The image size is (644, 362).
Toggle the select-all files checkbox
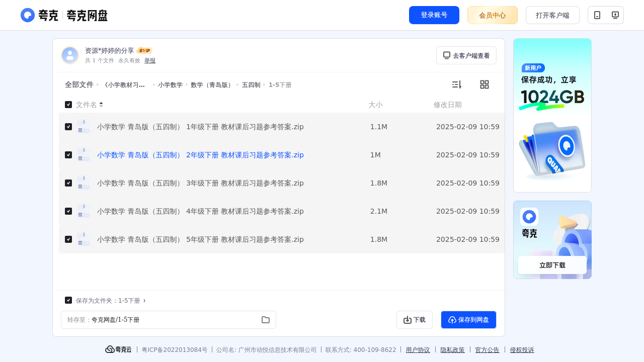68,105
